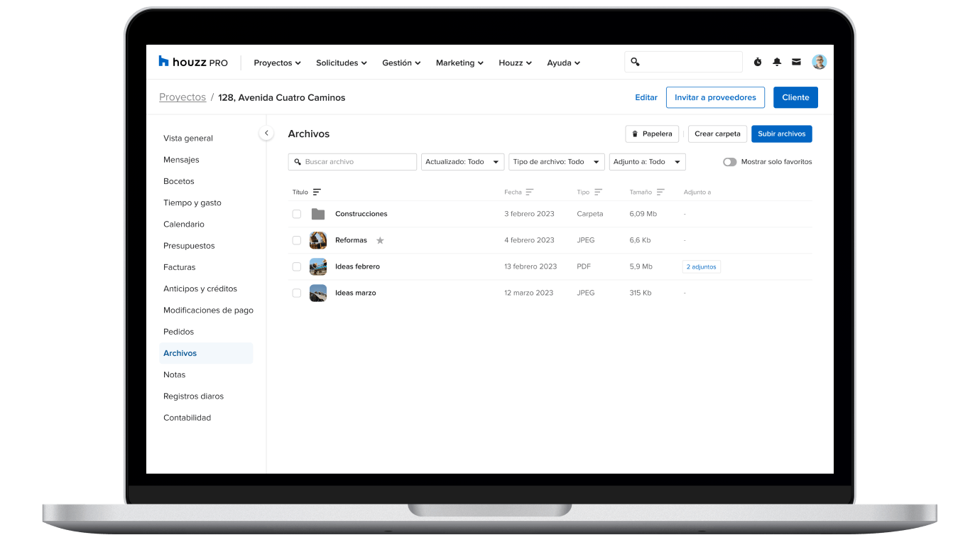Toggle Mostrar solo favoritos switch
980x540 pixels.
[729, 162]
